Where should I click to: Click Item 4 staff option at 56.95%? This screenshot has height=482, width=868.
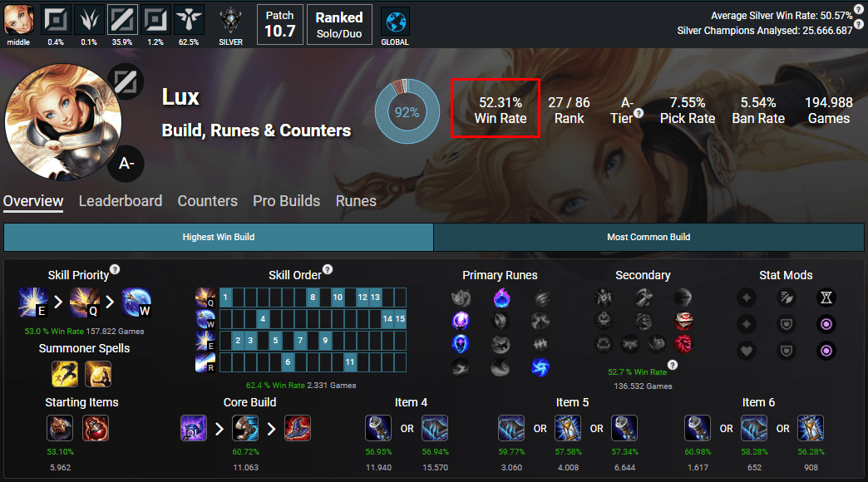tap(378, 428)
